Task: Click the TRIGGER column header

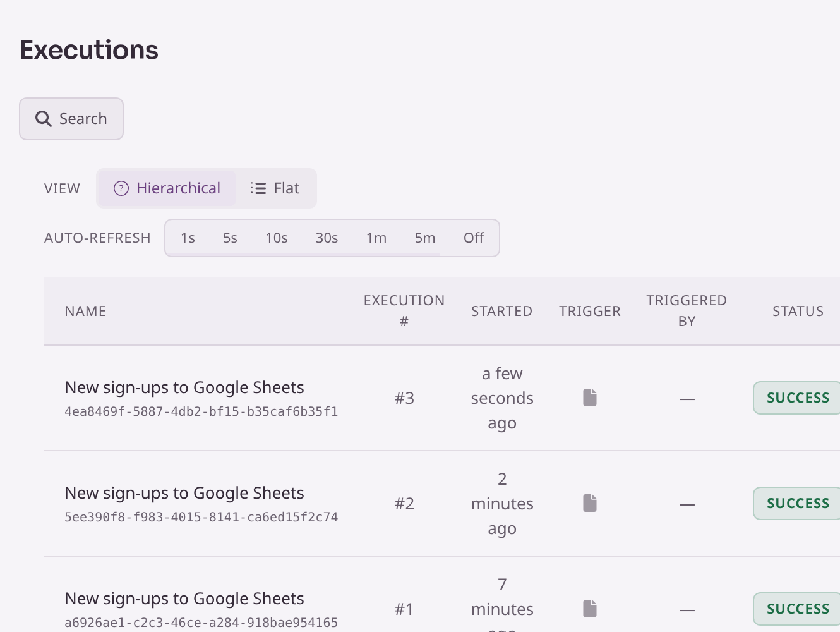Action: (x=590, y=312)
